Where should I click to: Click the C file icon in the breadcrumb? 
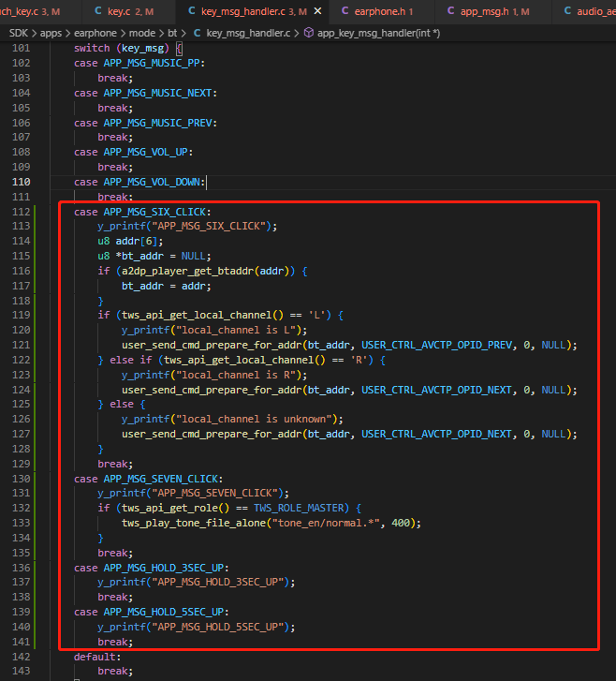click(197, 33)
